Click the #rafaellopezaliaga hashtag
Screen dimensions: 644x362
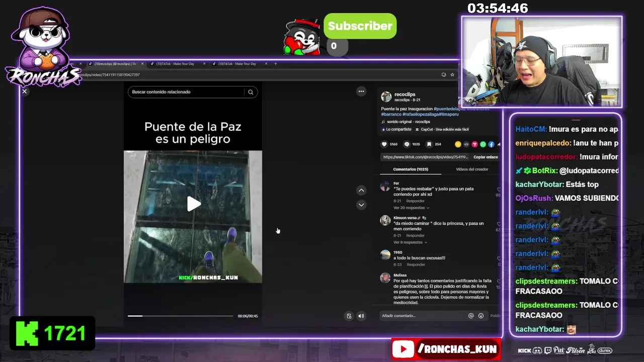[421, 114]
